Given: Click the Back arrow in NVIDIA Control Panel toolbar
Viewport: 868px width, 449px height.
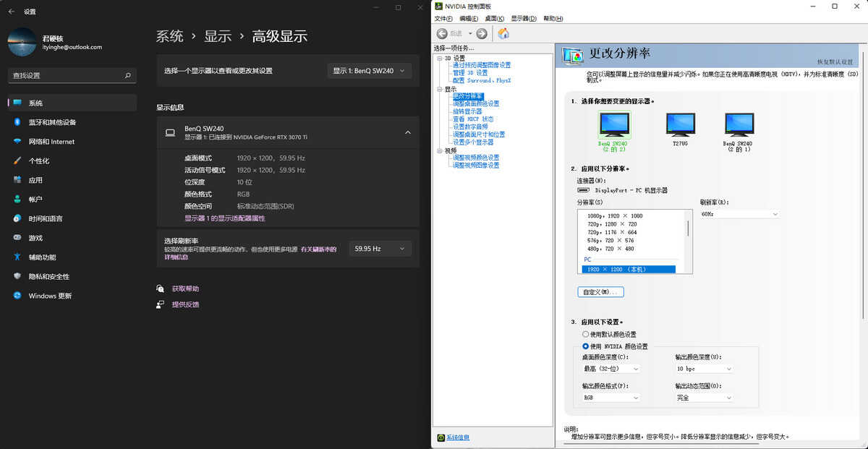Looking at the screenshot, I should click(442, 33).
